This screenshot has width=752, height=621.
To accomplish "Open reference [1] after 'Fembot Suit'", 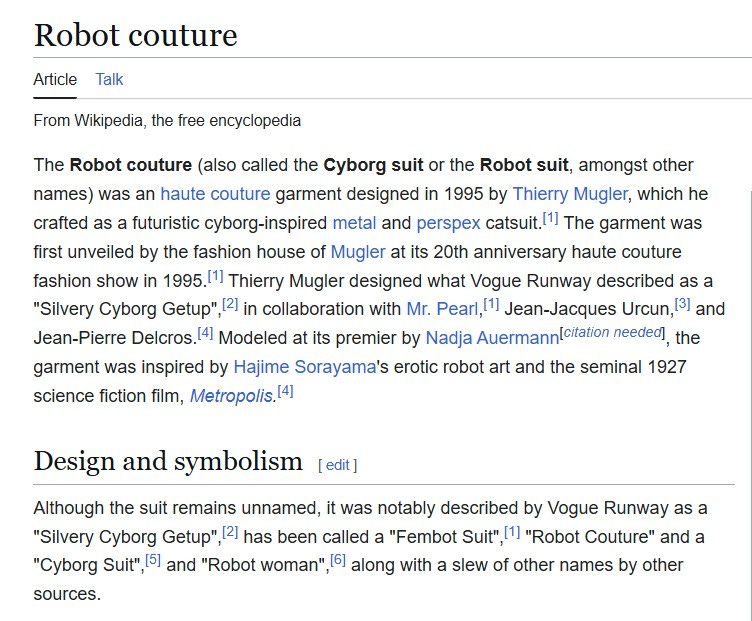I will tap(512, 531).
